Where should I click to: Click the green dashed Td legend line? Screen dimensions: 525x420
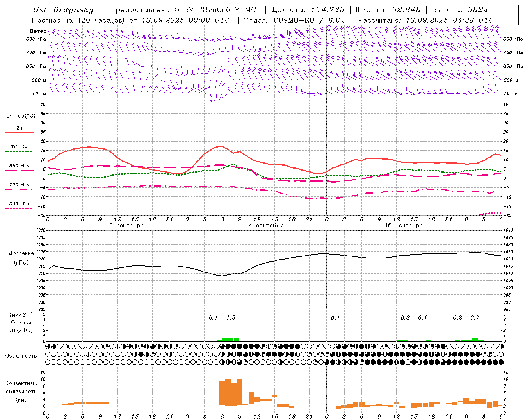[19, 152]
